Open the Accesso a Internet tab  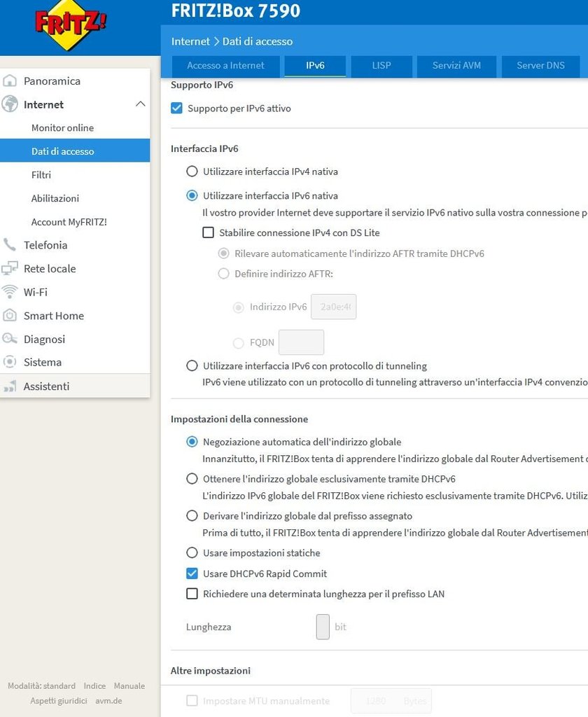(225, 65)
